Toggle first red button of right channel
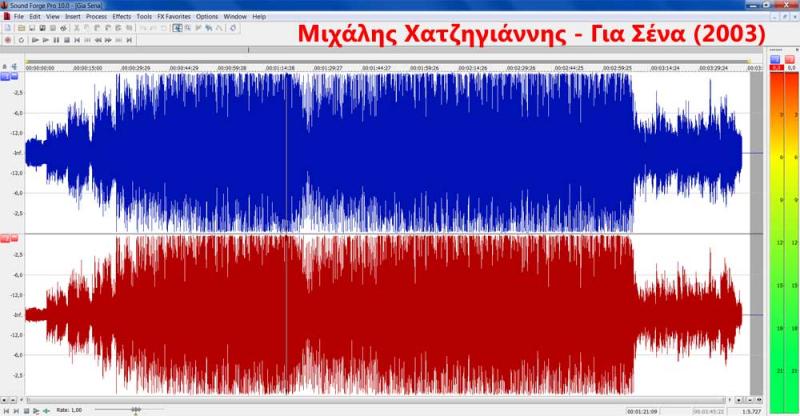Viewport: 800px width, 416px height. (5, 238)
